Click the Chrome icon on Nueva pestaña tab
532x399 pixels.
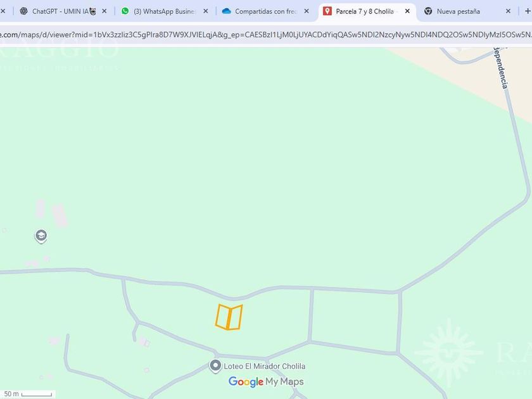pos(428,11)
